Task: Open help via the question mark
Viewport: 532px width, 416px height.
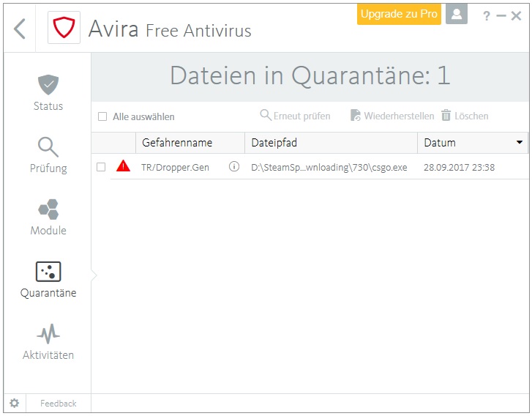Action: click(x=487, y=15)
